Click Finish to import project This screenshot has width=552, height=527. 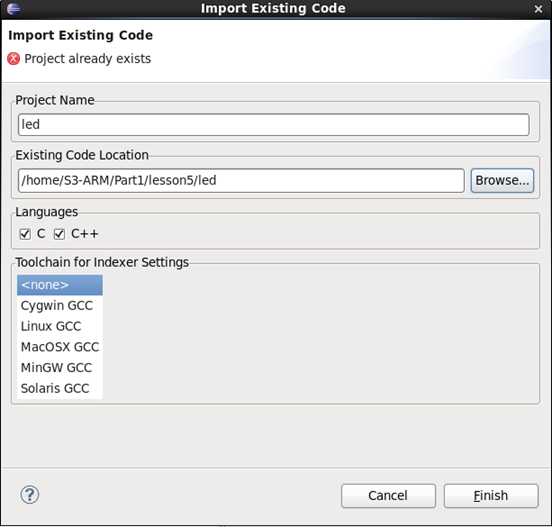tap(491, 496)
